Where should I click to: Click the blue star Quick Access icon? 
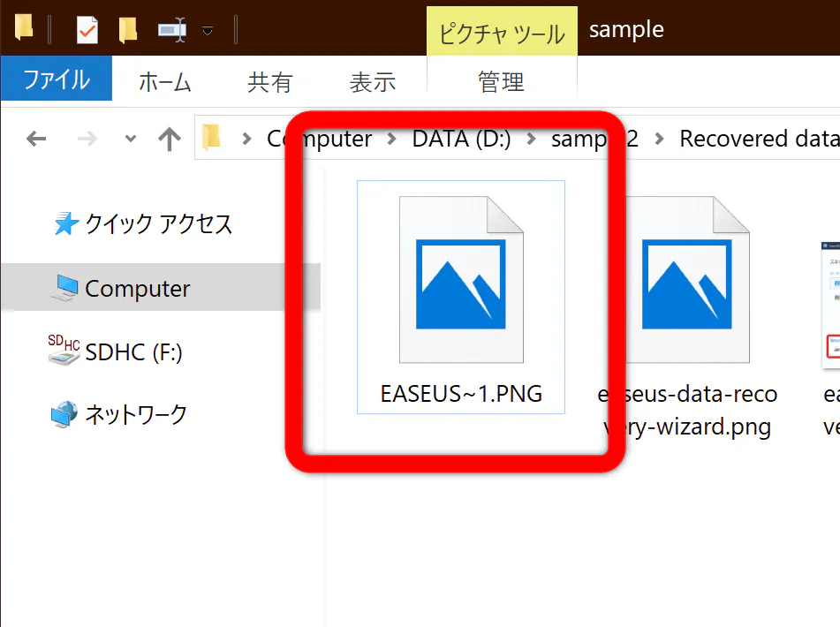pyautogui.click(x=66, y=223)
